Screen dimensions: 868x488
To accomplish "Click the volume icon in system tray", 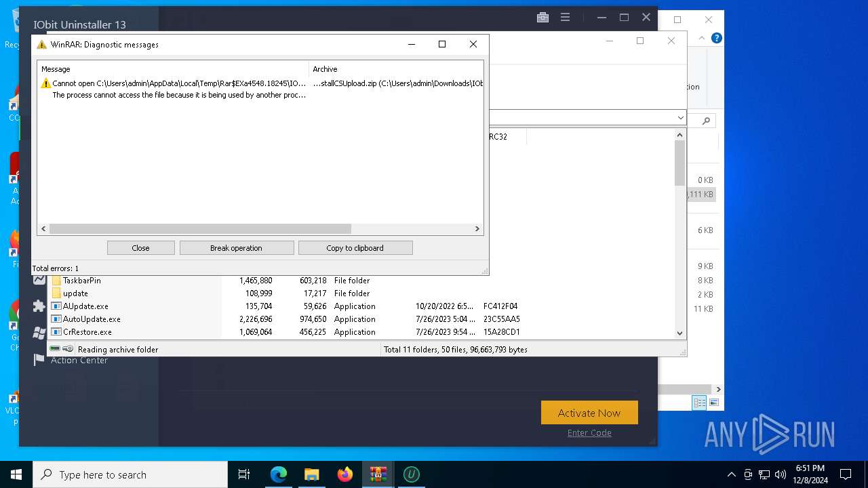I will click(x=781, y=474).
